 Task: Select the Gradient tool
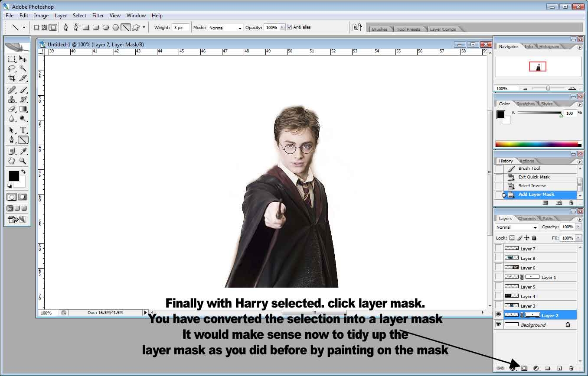pos(23,109)
